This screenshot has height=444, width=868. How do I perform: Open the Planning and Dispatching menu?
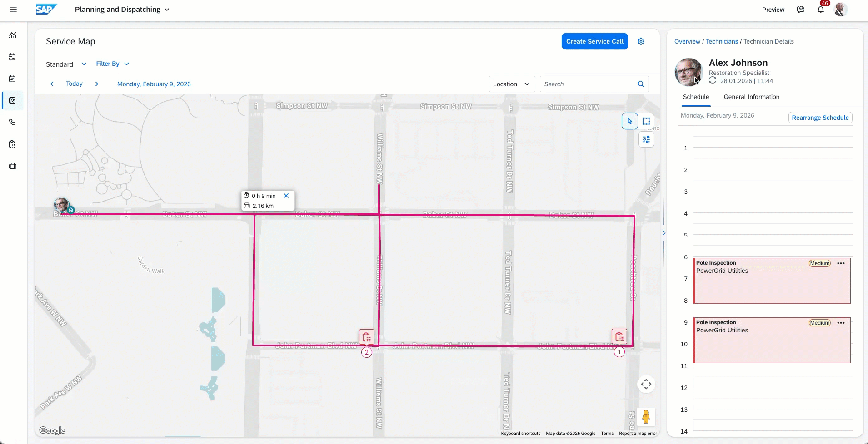[122, 10]
